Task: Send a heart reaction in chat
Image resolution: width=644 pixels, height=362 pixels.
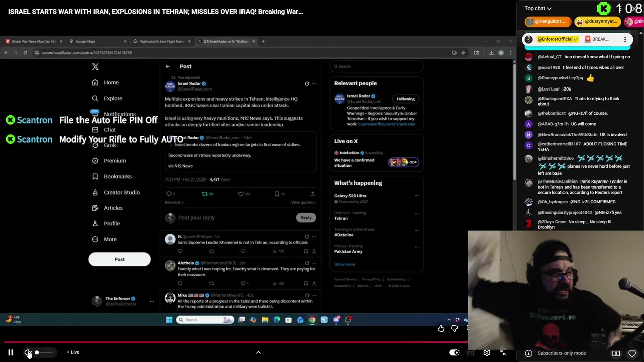Action: pos(632,353)
